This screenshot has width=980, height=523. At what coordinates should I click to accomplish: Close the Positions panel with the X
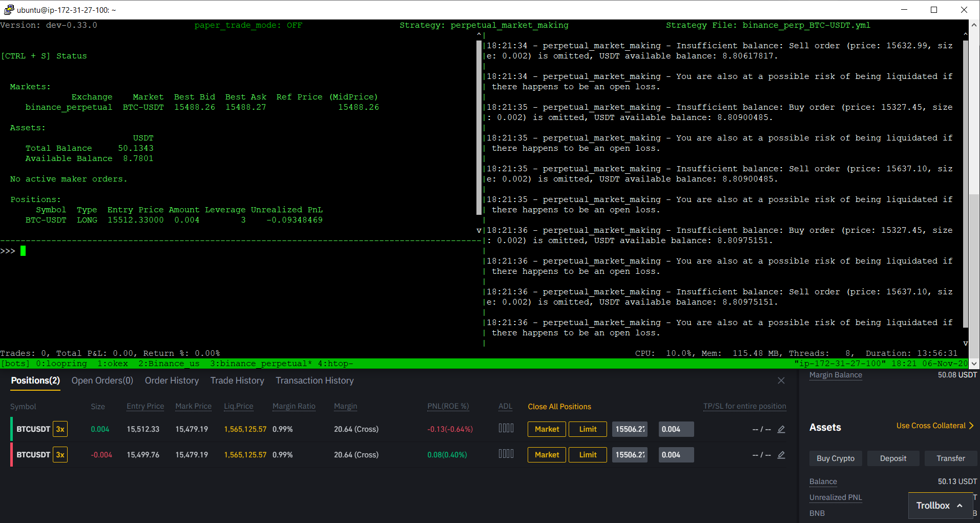tap(781, 380)
